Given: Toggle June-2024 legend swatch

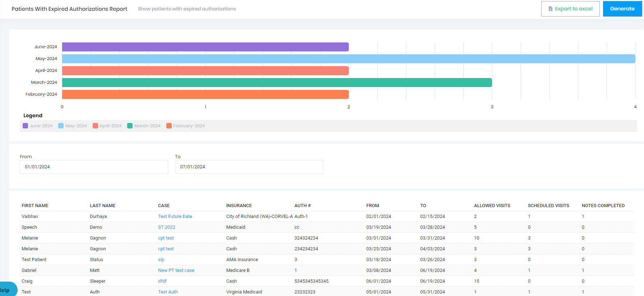Looking at the screenshot, I should (x=25, y=126).
